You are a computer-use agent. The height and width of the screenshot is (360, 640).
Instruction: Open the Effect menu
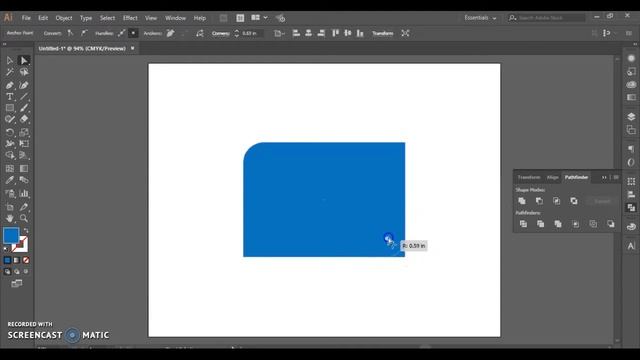pyautogui.click(x=130, y=18)
